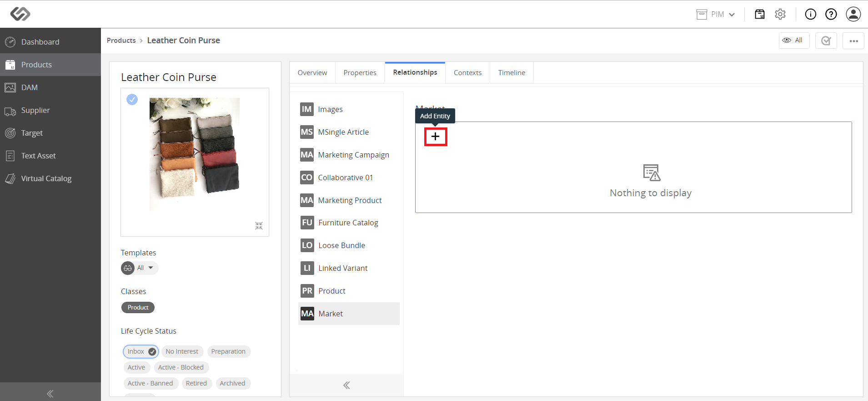
Task: Go back to the Products breadcrumb
Action: tap(121, 41)
